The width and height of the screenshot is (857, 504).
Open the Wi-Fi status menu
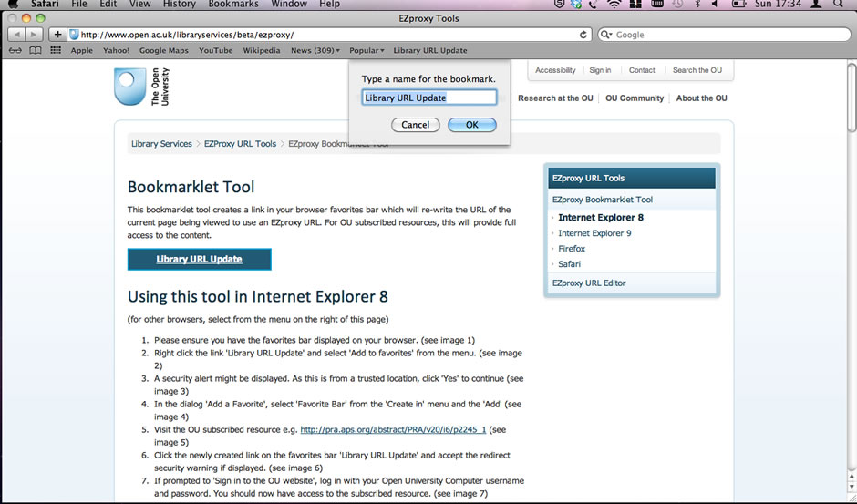pos(614,4)
